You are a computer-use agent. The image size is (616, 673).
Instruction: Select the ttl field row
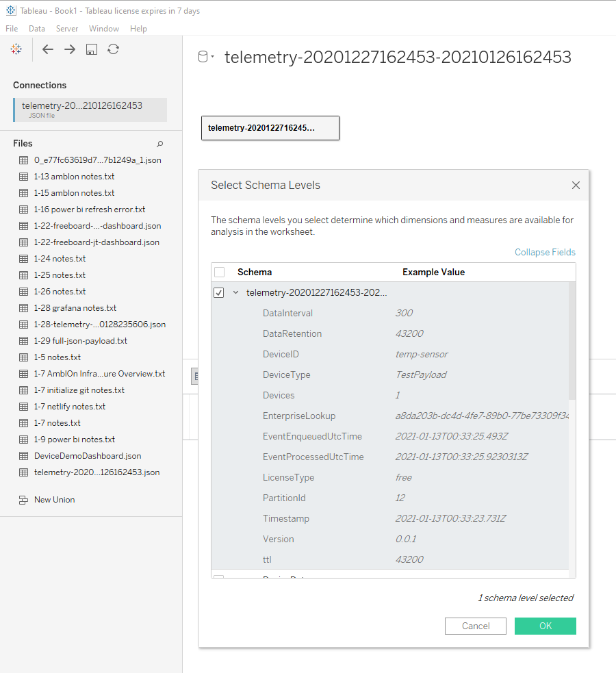tap(390, 559)
